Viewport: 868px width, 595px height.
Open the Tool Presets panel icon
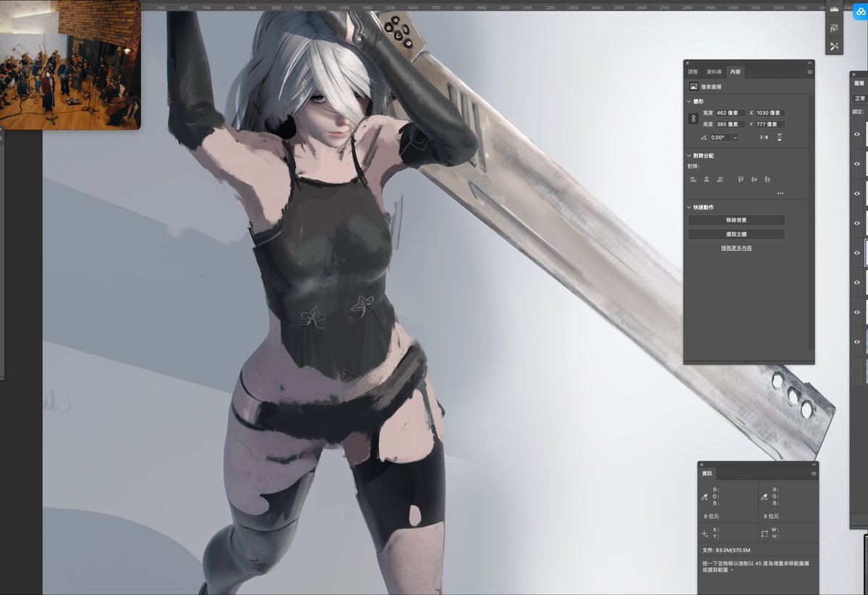coord(834,46)
